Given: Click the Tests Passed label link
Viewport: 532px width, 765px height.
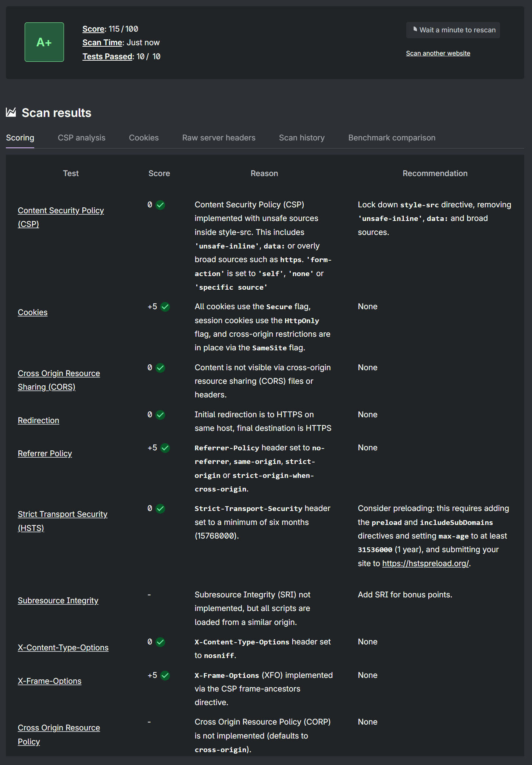Looking at the screenshot, I should (107, 57).
